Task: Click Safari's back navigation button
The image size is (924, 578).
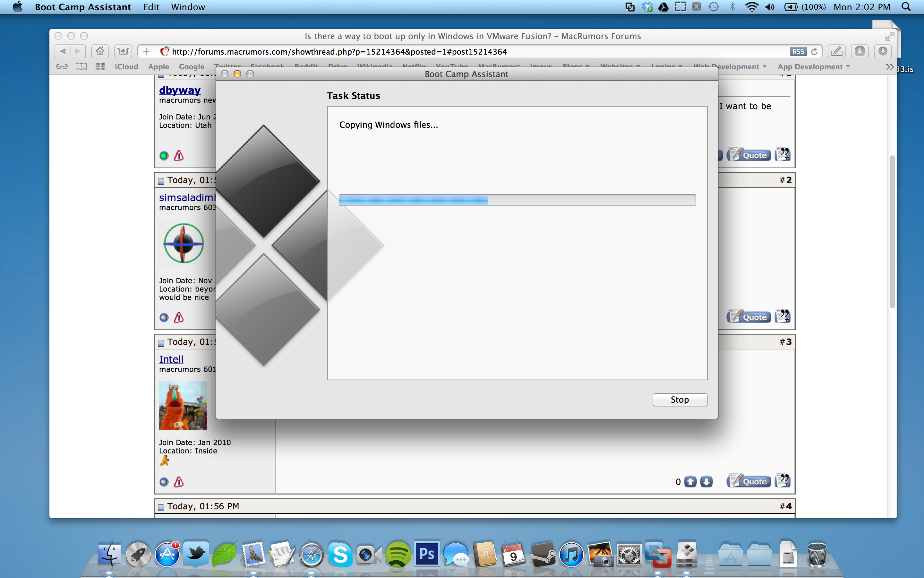Action: [x=63, y=51]
